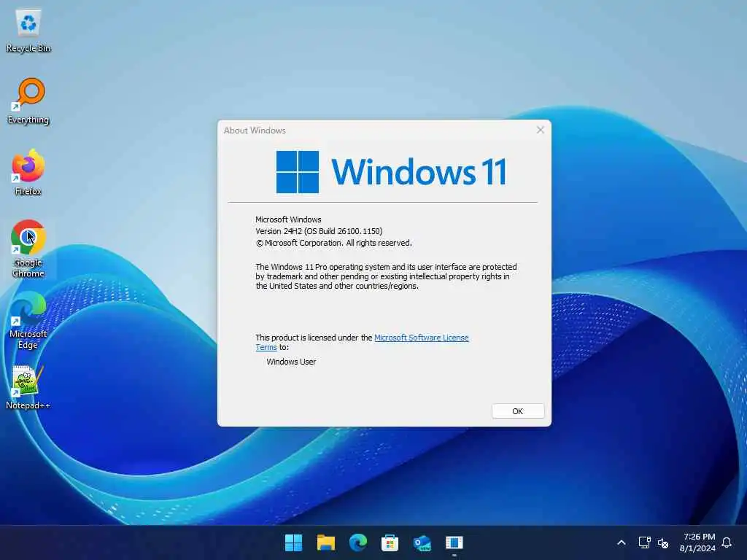747x560 pixels.
Task: Click the 'Version 24H2 (OS Build 26100.1150)' text
Action: (x=319, y=231)
